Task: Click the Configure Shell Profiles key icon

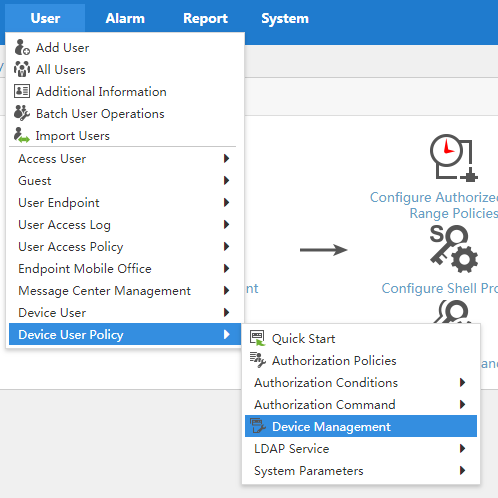Action: (x=454, y=249)
